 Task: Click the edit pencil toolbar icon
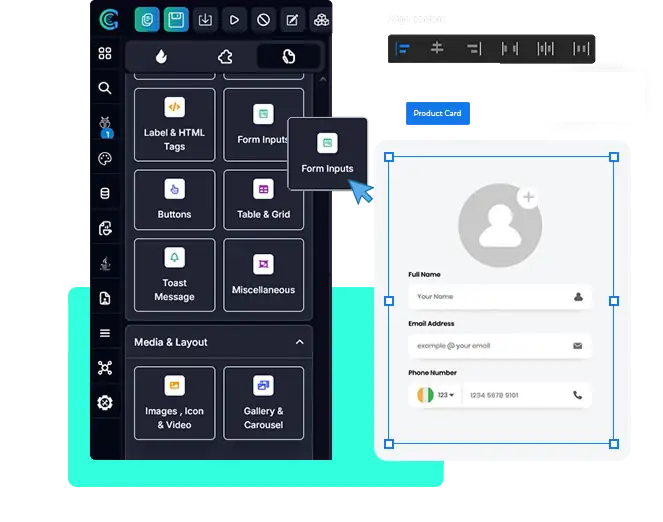292,20
